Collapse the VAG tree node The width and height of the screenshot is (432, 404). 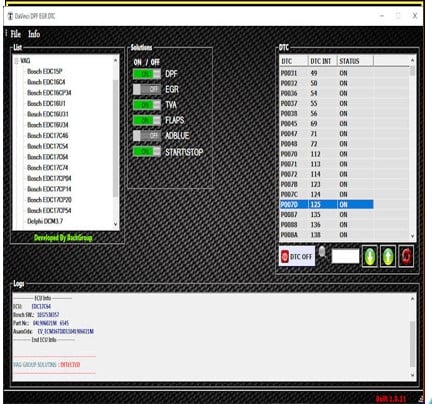click(x=16, y=61)
